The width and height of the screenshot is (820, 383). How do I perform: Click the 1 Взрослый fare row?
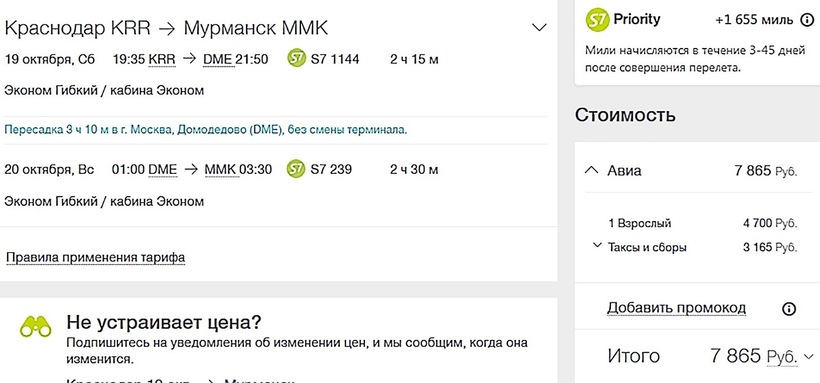pyautogui.click(x=702, y=223)
